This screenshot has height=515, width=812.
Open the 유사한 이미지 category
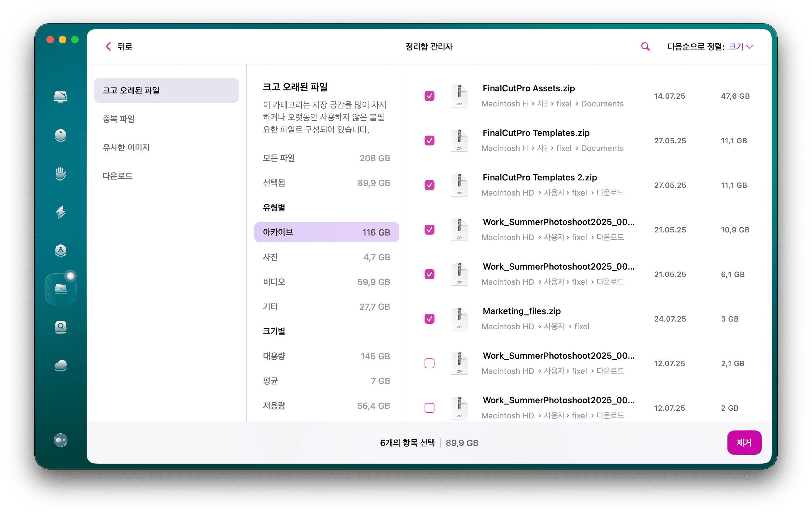pyautogui.click(x=126, y=147)
